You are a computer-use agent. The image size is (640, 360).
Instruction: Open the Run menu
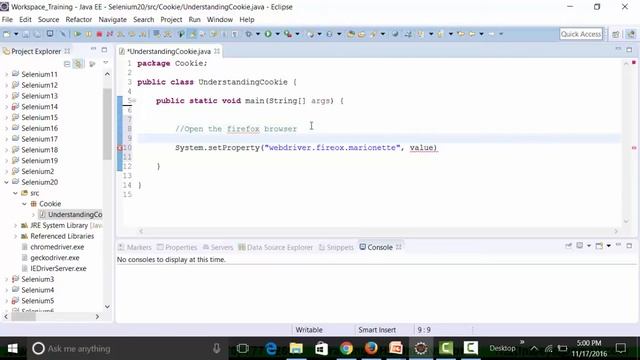click(x=194, y=20)
